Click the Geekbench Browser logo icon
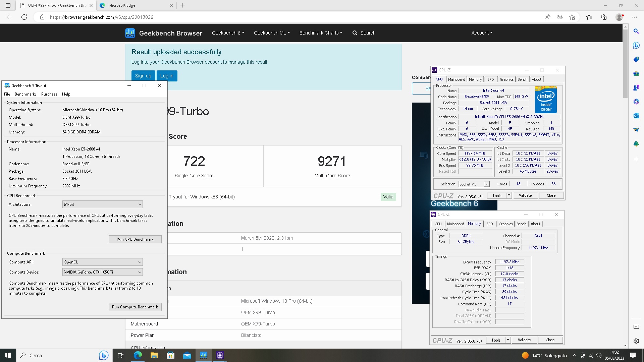Screen dimensions: 644x362 (130, 33)
